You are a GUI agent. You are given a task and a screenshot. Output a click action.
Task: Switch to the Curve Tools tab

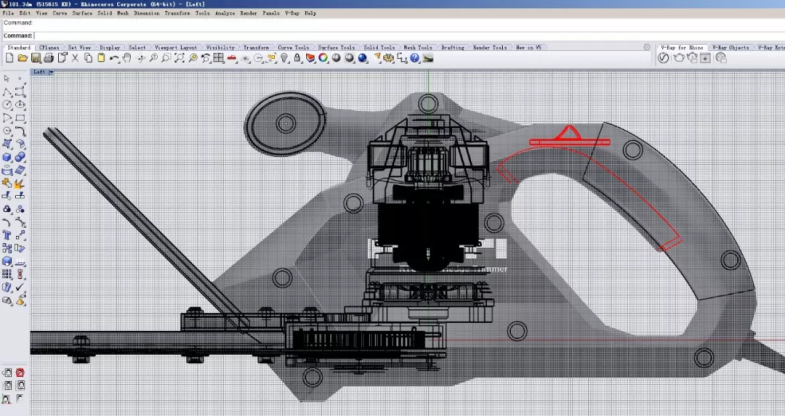tap(293, 47)
